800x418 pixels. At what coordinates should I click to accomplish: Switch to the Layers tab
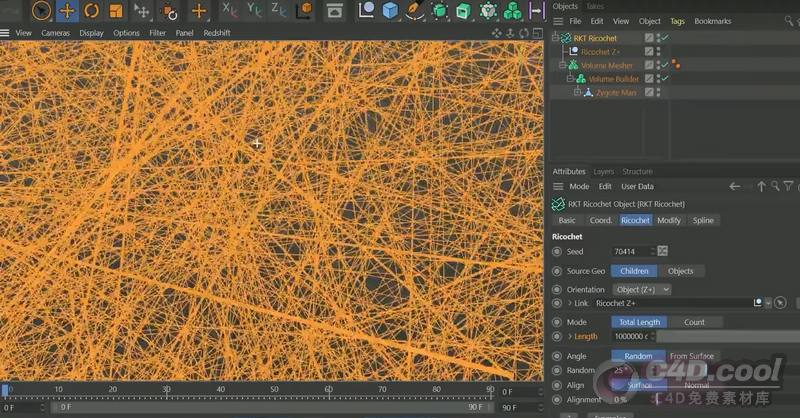coord(604,171)
